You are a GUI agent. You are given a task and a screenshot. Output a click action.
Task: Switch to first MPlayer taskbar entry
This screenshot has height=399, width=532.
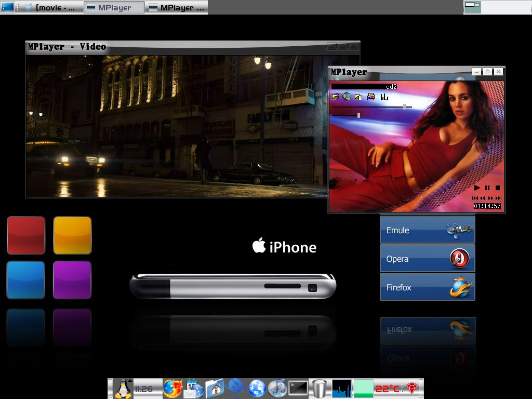(114, 7)
